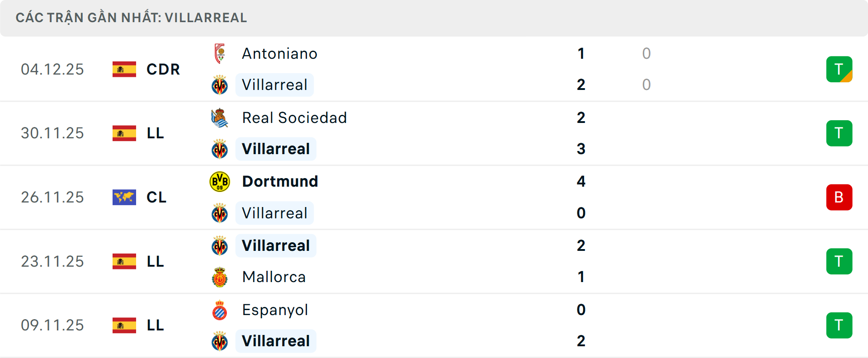
Task: Open the Antoniano team link
Action: [279, 54]
